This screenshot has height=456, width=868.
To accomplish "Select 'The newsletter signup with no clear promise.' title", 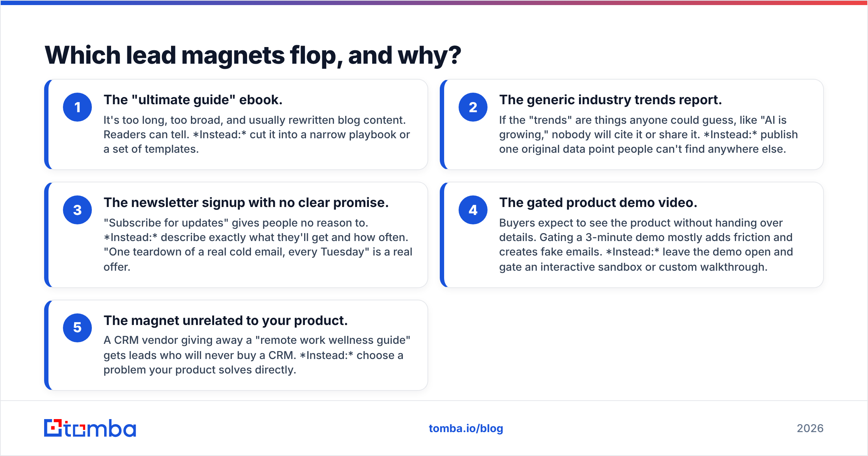I will coord(246,203).
